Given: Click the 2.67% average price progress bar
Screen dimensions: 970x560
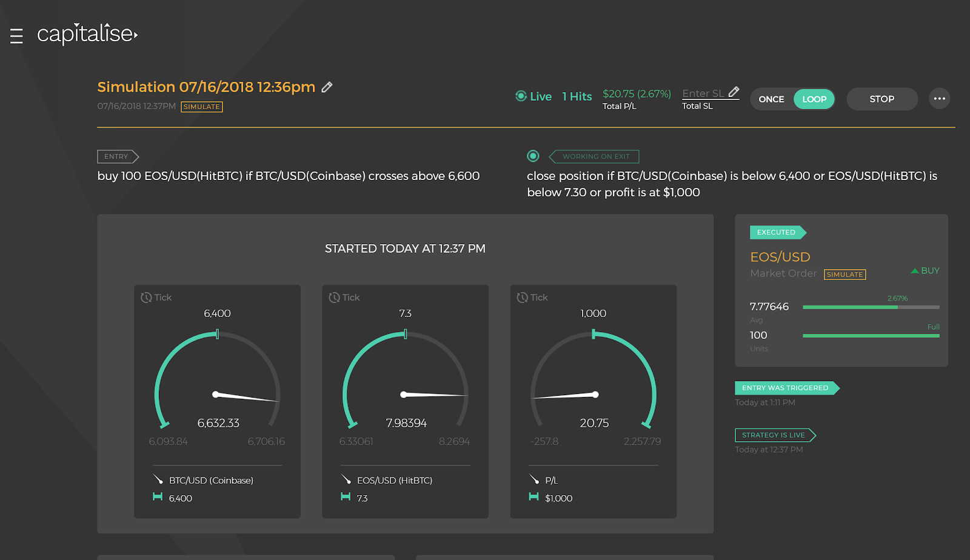Looking at the screenshot, I should 871,307.
